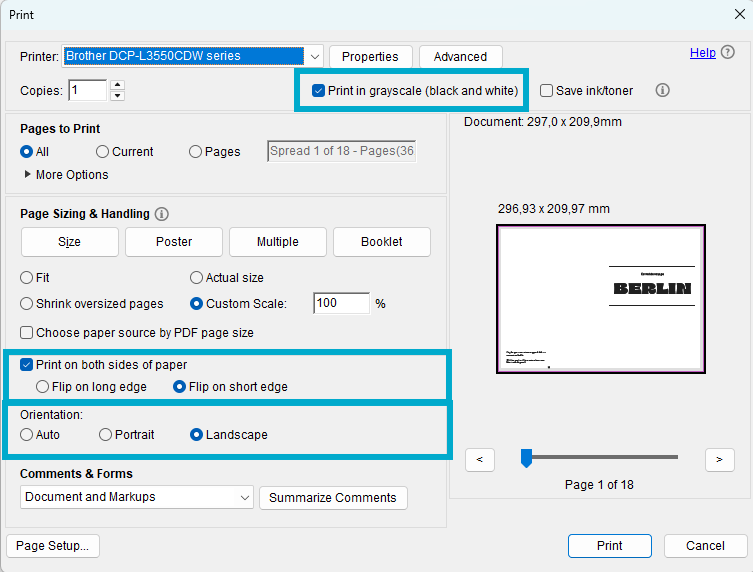Switch to the Poster sizing mode
Screen dimensions: 753x572
click(x=174, y=242)
